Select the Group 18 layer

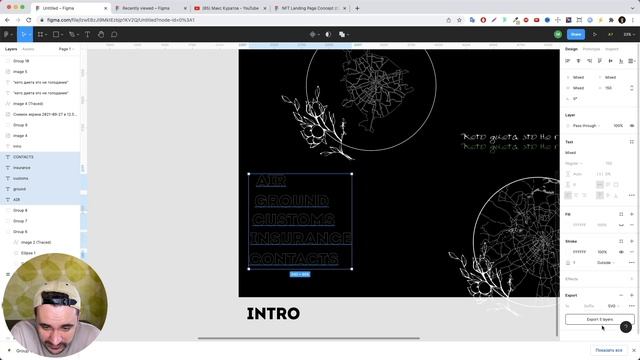[x=40, y=61]
